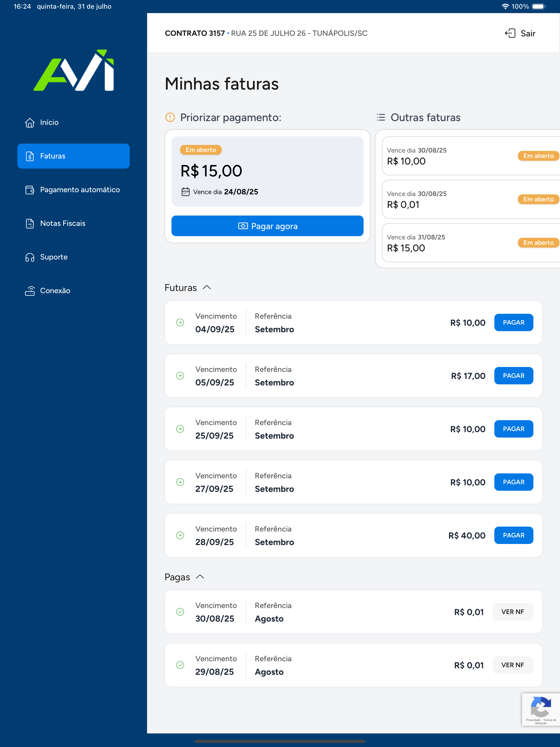
Task: Open the R$ 10,00 invoice in Outras faturas
Action: tap(471, 156)
